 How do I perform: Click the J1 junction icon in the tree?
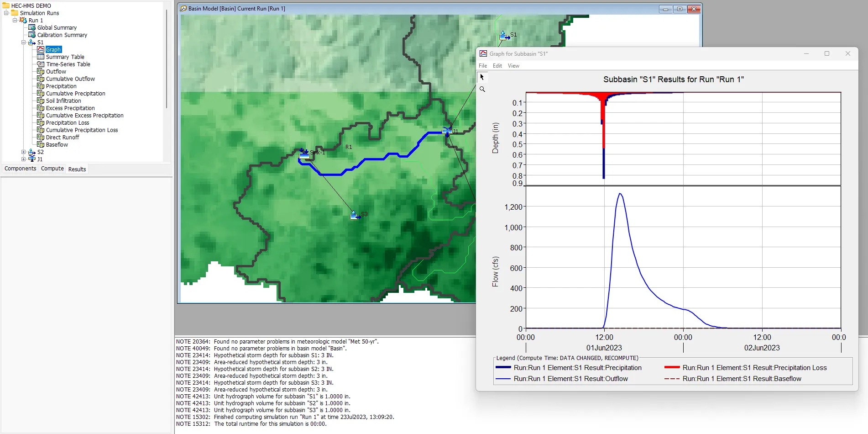point(32,159)
